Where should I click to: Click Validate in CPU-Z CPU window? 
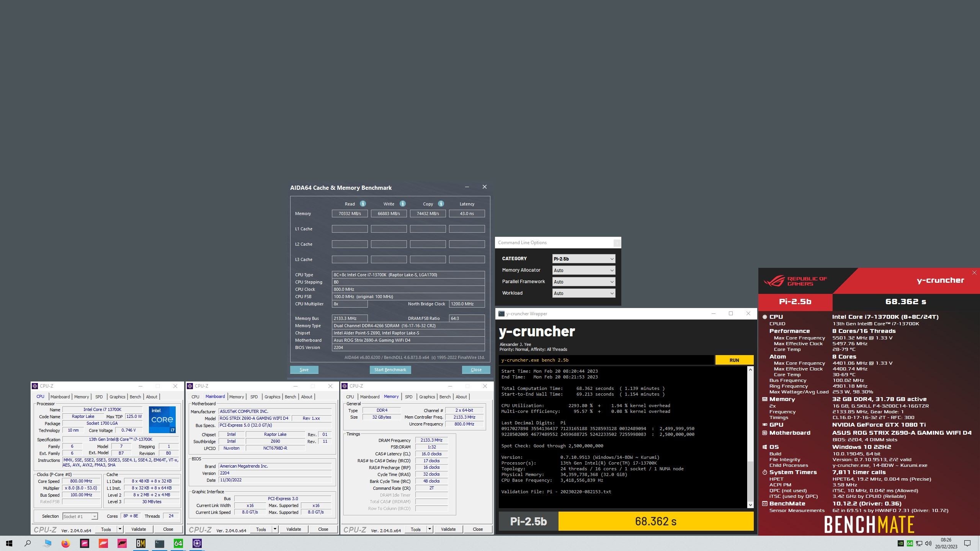139,529
